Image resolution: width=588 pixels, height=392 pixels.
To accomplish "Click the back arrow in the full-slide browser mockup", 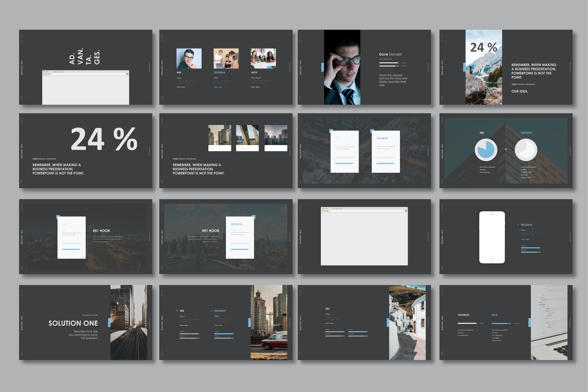I will [x=322, y=211].
